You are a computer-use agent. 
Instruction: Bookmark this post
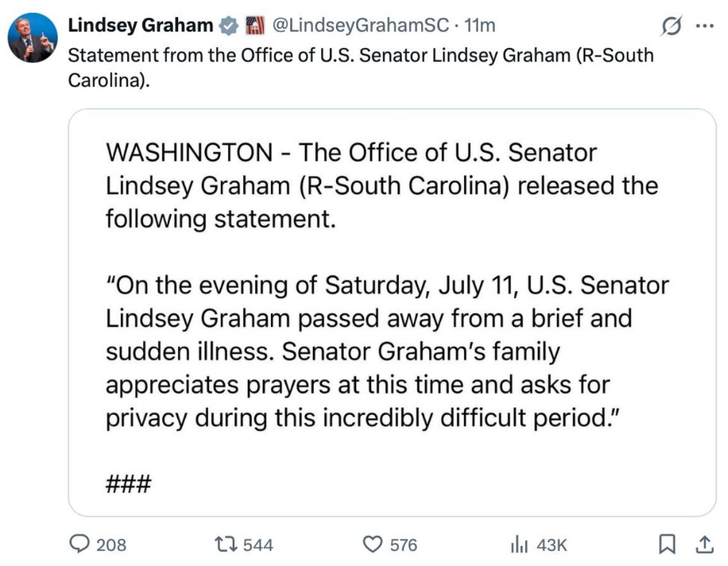click(667, 544)
